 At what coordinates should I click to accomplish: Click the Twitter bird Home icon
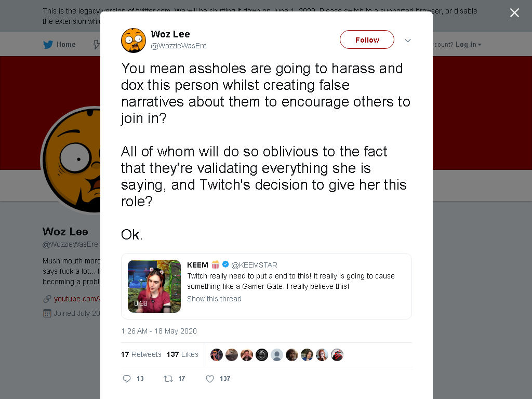pyautogui.click(x=48, y=45)
